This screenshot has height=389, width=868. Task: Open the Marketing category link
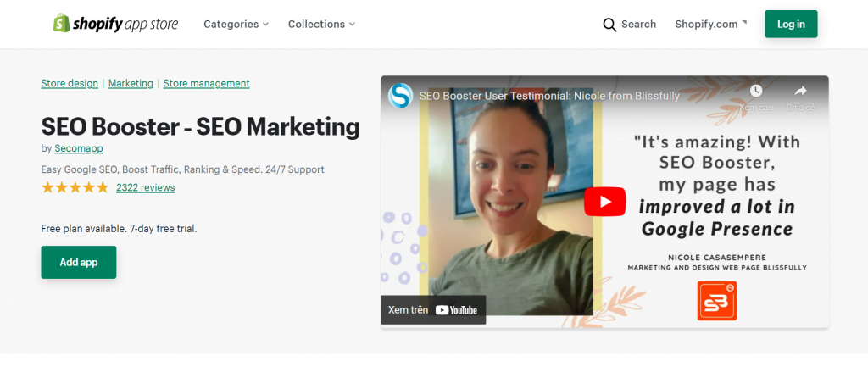131,84
